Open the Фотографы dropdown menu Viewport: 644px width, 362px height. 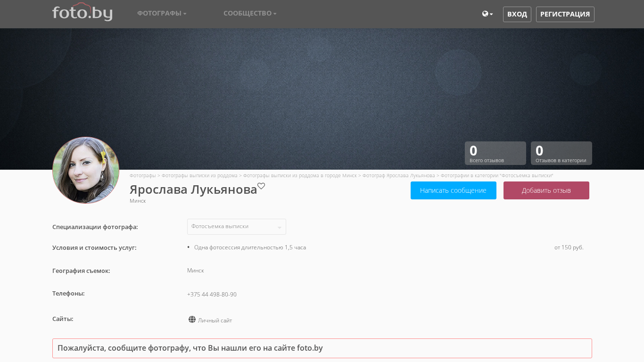[x=162, y=13]
